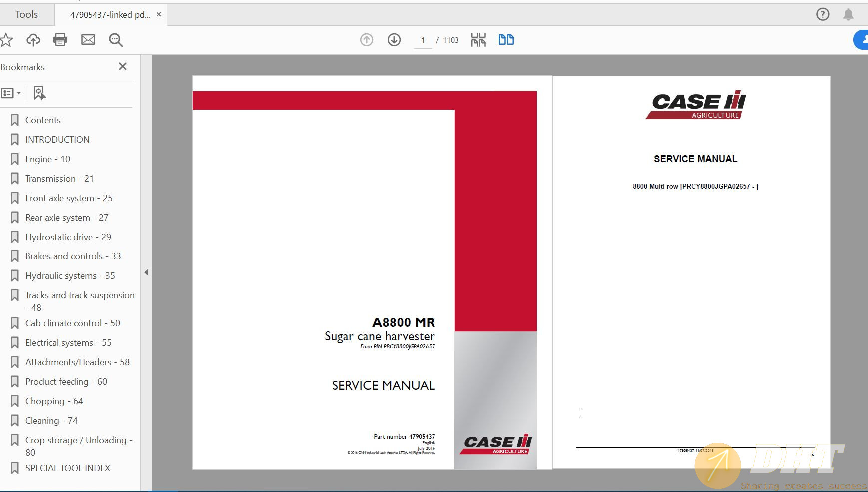Select the Hydraulic systems bookmark

[x=70, y=275]
